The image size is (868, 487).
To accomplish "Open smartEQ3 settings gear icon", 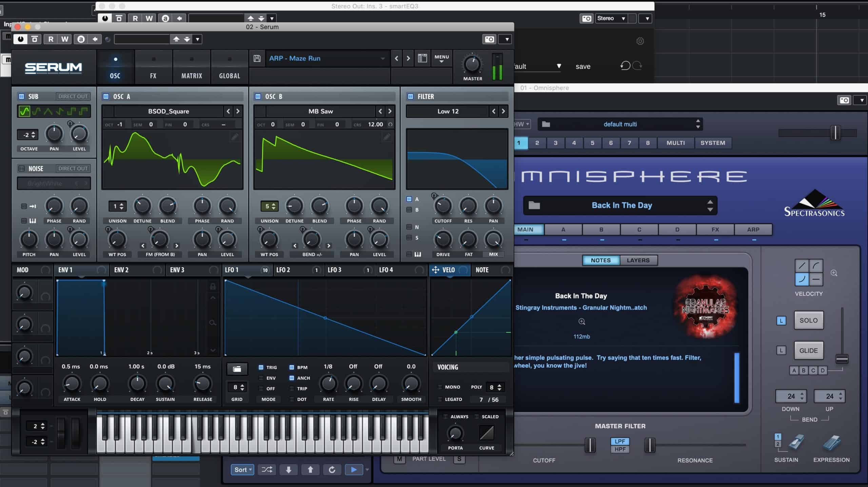I will pyautogui.click(x=640, y=41).
